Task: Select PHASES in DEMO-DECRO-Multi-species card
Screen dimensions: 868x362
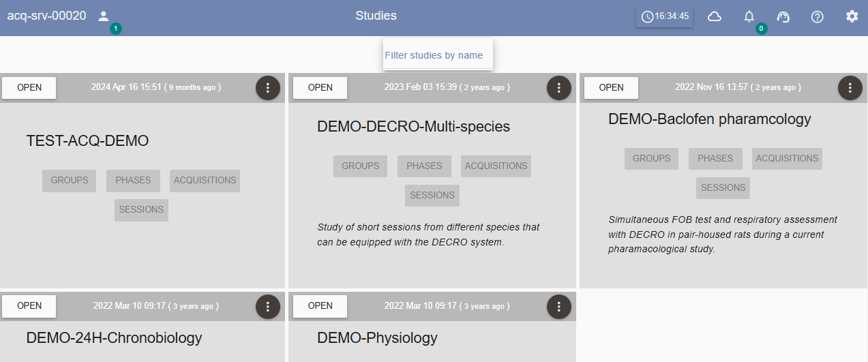Action: click(424, 166)
